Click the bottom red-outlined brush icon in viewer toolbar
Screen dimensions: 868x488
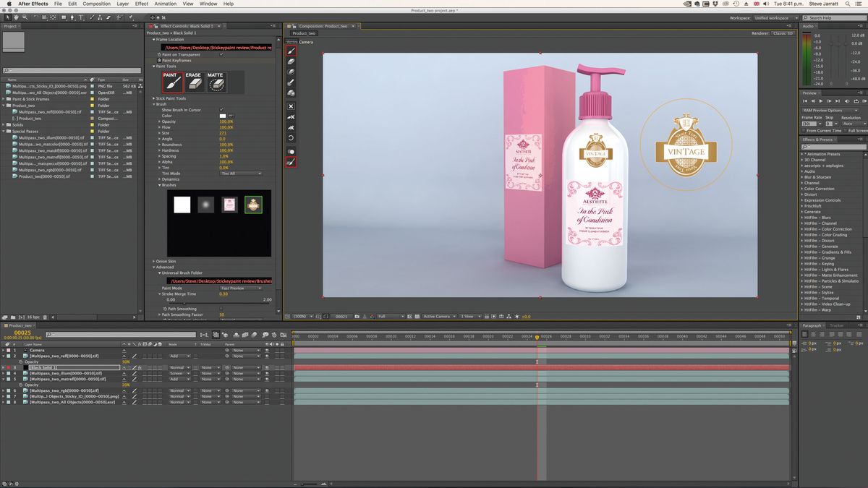click(x=292, y=162)
